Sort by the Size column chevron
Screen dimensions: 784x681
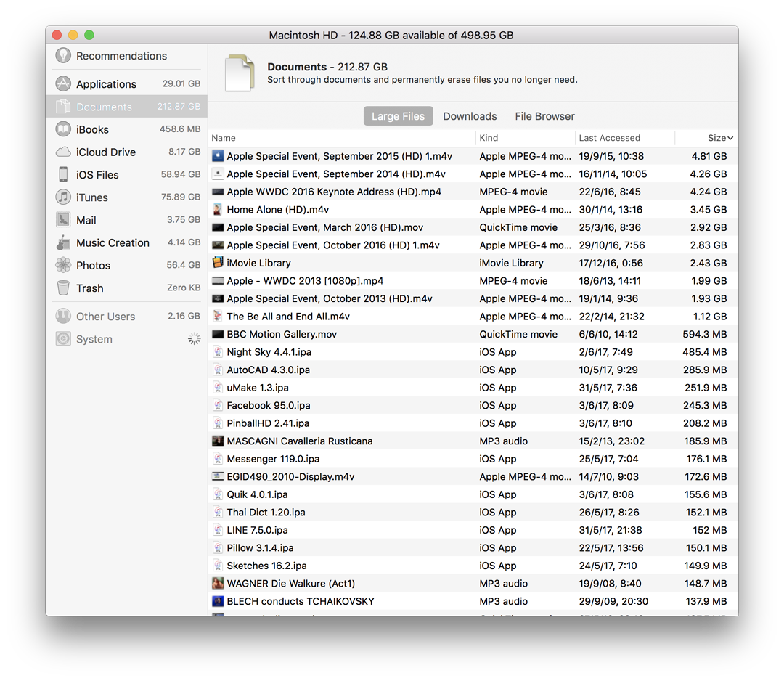coord(730,138)
